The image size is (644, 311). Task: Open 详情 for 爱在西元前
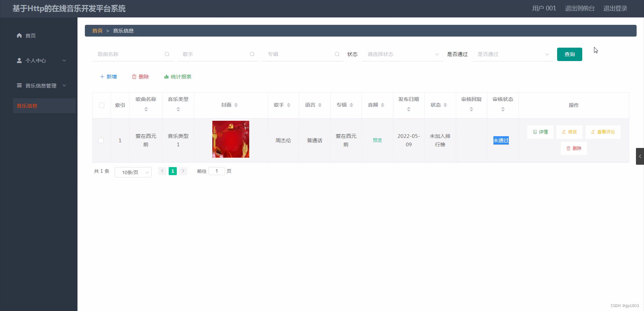tap(540, 132)
